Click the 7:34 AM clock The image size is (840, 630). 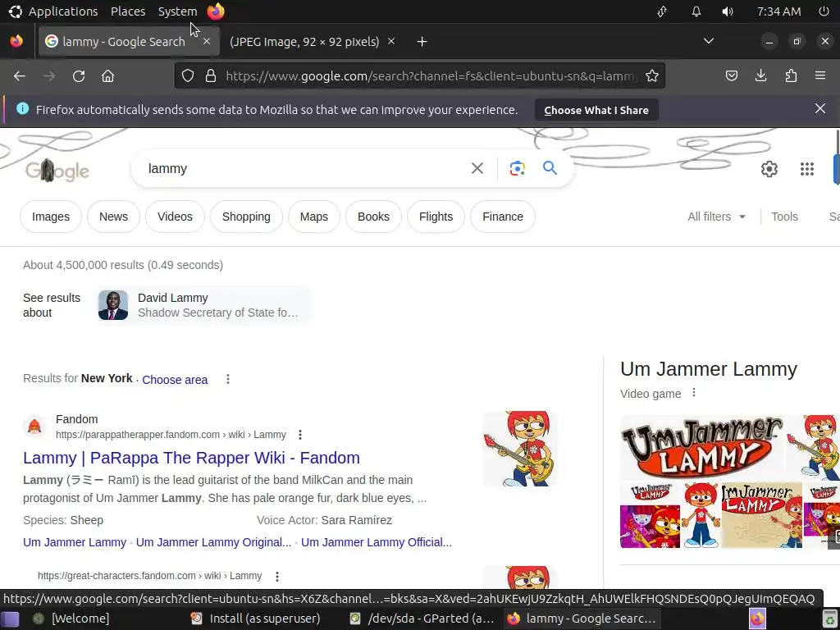coord(778,11)
